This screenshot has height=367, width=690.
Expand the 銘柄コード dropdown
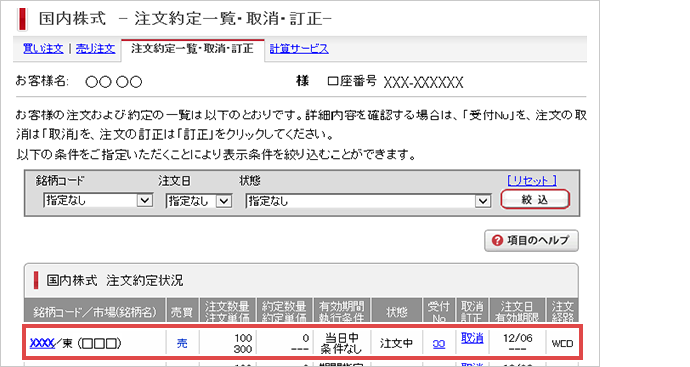98,201
